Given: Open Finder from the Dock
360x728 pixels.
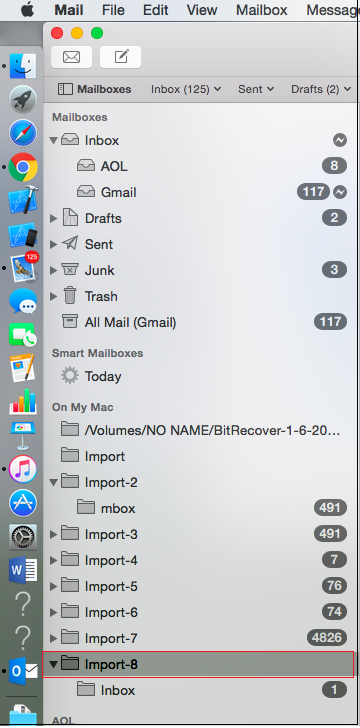Looking at the screenshot, I should pyautogui.click(x=23, y=65).
